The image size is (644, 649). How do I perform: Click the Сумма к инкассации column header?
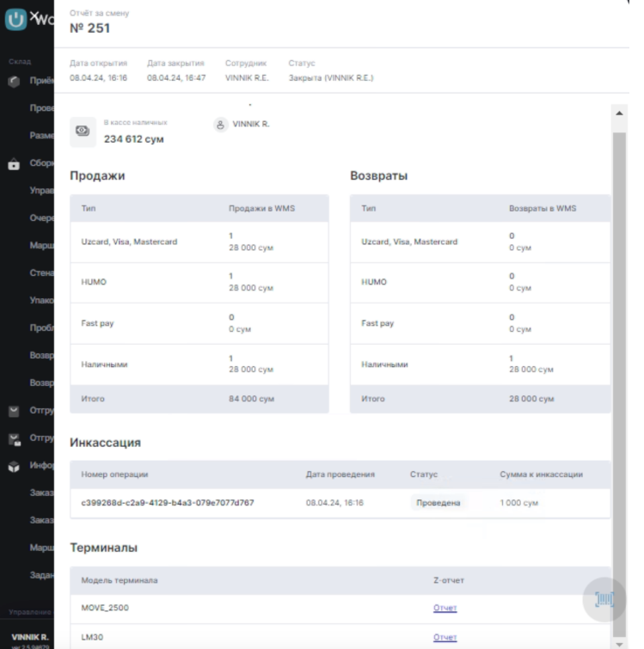tap(542, 475)
